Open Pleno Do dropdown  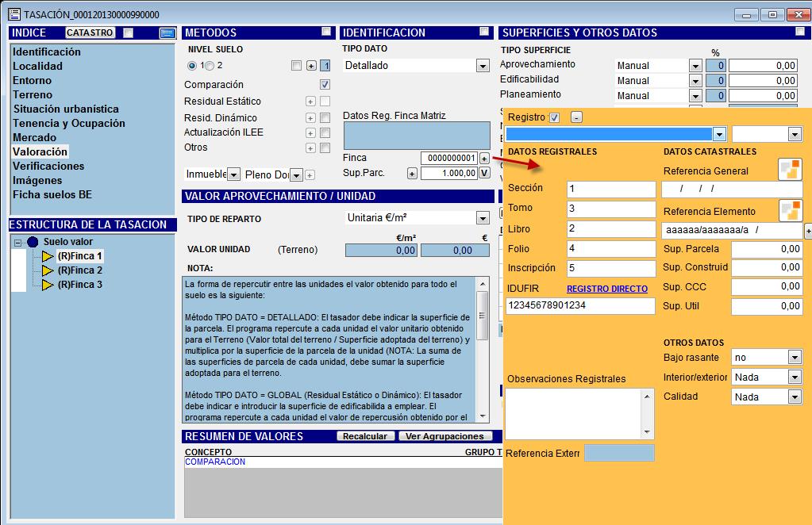[x=296, y=174]
